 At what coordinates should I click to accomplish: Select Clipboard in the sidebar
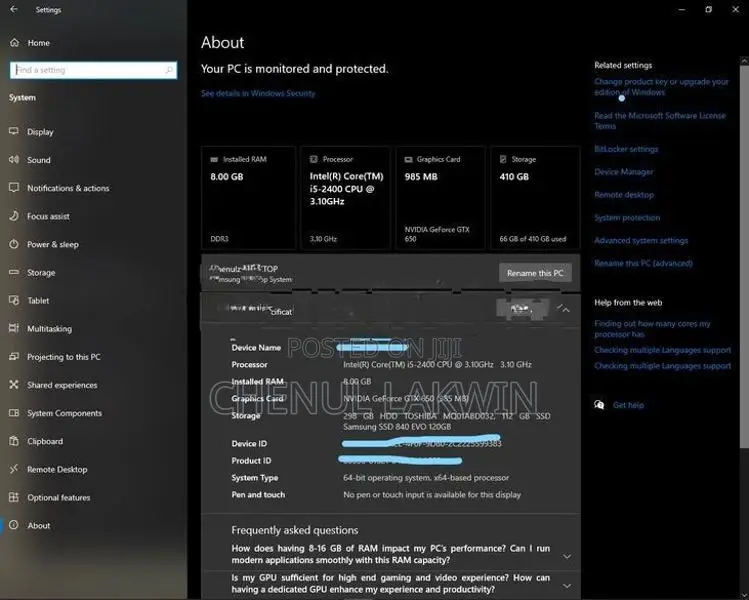(45, 441)
